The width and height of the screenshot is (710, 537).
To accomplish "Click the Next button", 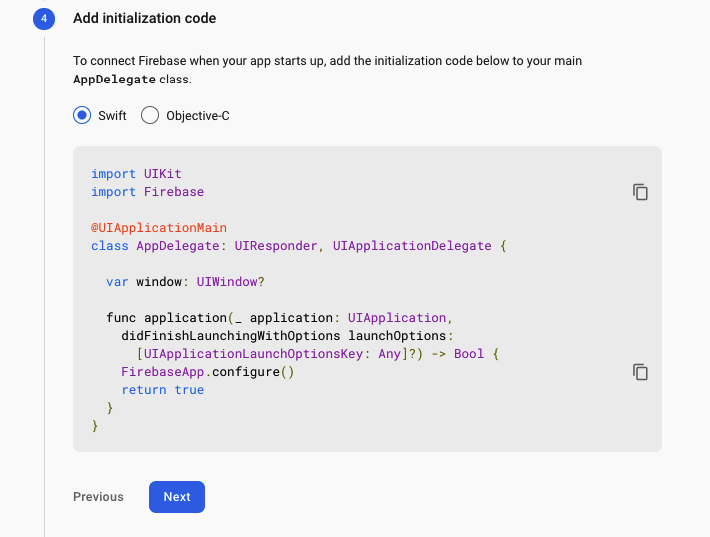I will (177, 497).
